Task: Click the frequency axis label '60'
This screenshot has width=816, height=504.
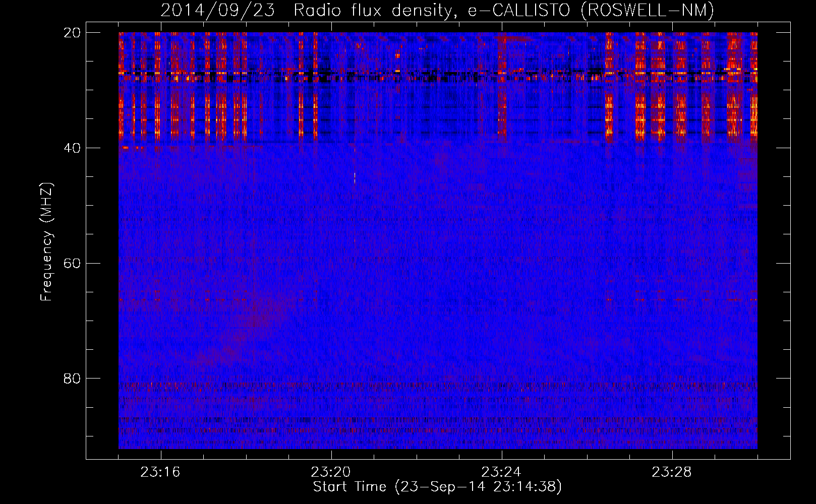Action: [72, 263]
